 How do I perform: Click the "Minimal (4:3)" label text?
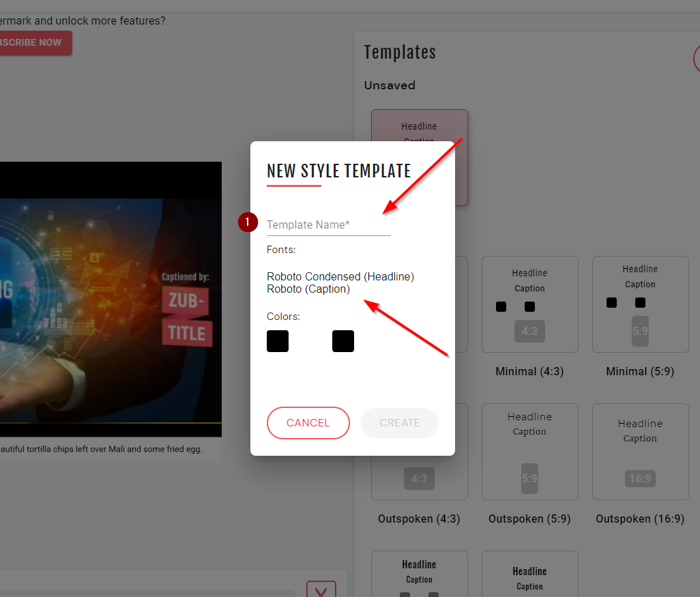coord(529,372)
